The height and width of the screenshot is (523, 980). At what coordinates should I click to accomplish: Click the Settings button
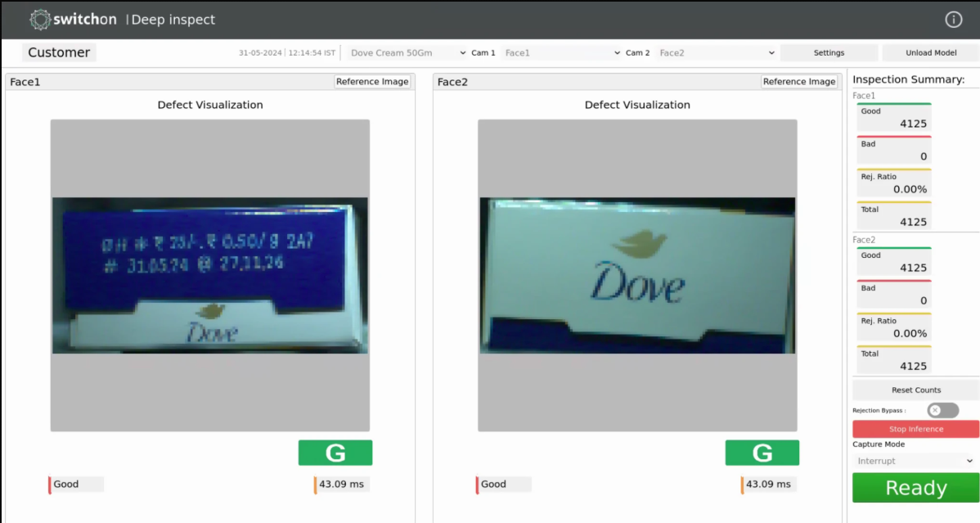829,53
